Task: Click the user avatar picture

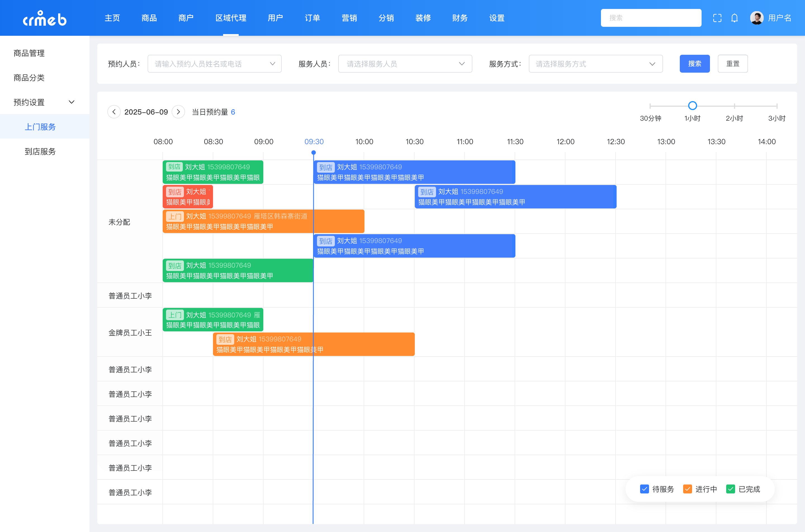Action: click(756, 18)
